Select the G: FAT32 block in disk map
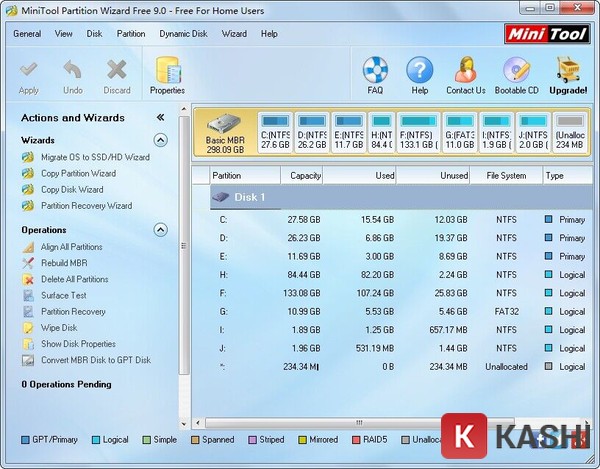The image size is (600, 469). (460, 133)
